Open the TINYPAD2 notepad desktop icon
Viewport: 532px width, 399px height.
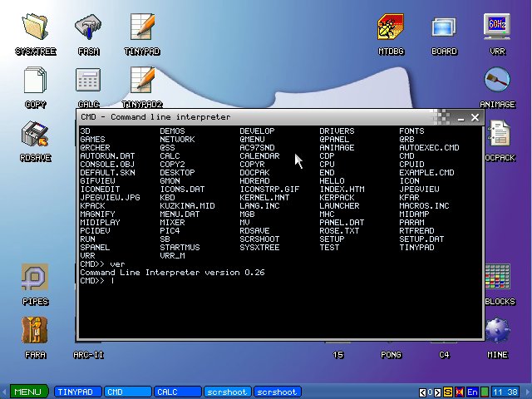click(x=142, y=81)
